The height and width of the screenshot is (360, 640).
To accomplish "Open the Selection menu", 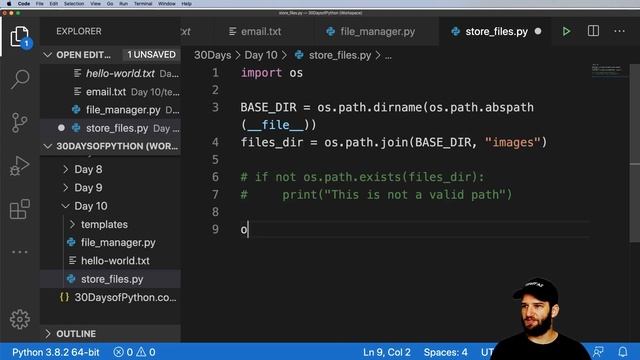I will [x=74, y=4].
